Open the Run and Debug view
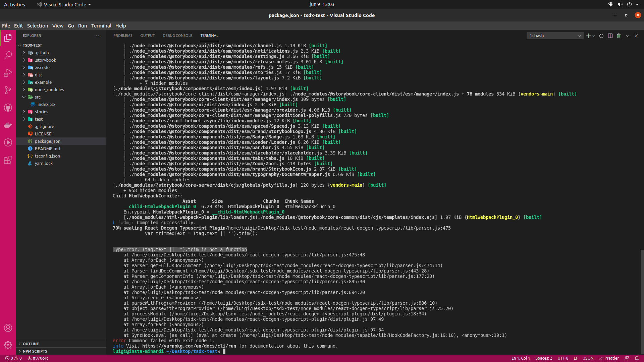644x362 pixels. (8, 73)
